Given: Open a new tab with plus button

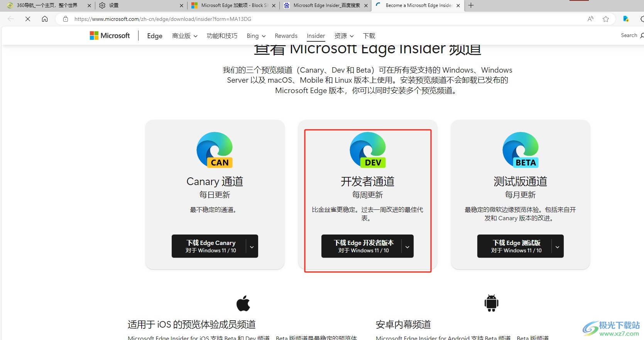Looking at the screenshot, I should (471, 5).
